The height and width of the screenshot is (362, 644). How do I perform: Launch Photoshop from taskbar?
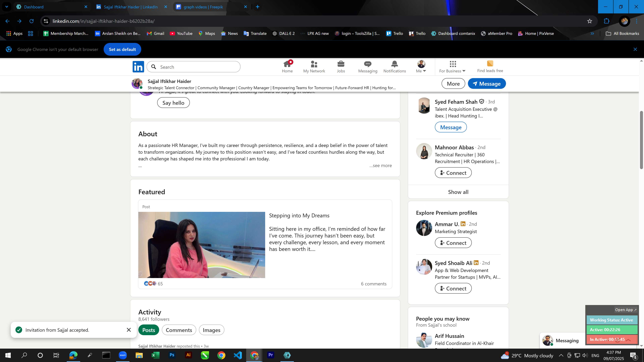coord(172,355)
